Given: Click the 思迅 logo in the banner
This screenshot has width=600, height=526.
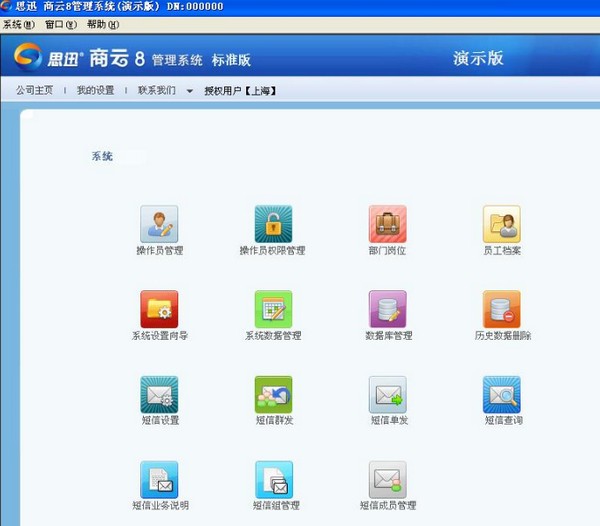Looking at the screenshot, I should [x=28, y=57].
